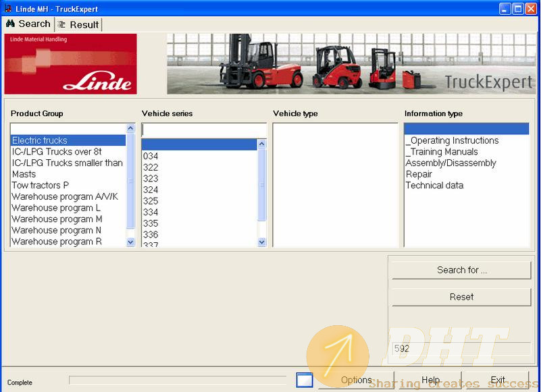Screen dimensions: 541x392
Task: Click the Help button
Action: coord(430,381)
